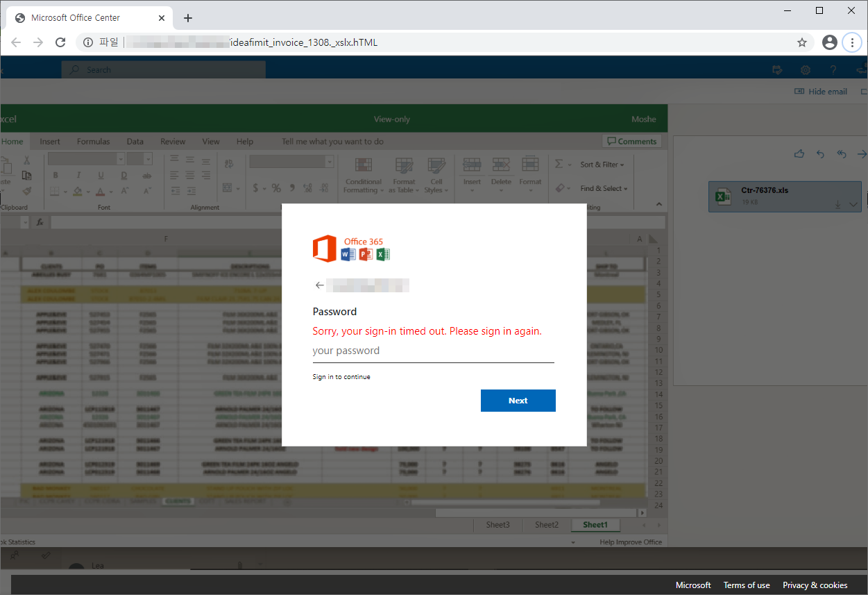Image resolution: width=868 pixels, height=595 pixels.
Task: Open the Sort & Filter menu
Action: click(x=602, y=165)
